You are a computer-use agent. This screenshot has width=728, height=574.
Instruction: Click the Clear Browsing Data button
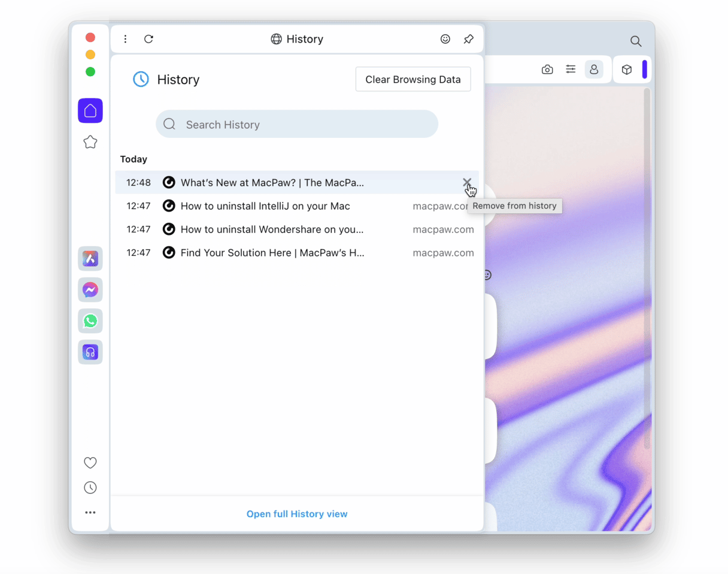(x=413, y=79)
